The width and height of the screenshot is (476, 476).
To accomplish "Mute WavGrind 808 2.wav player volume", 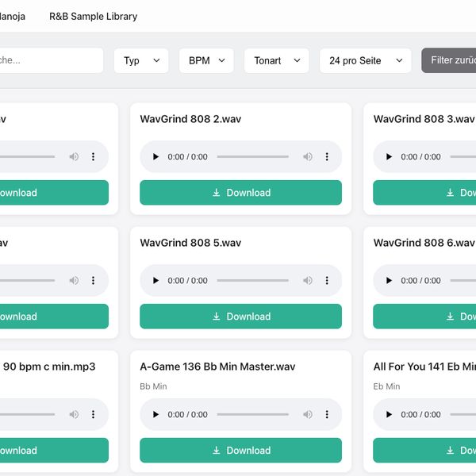I will point(308,157).
